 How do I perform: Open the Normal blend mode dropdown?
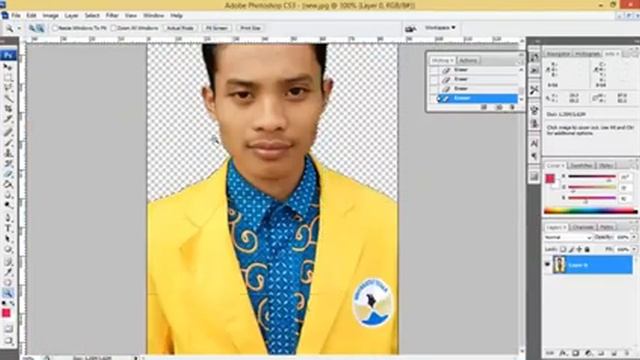(x=568, y=237)
